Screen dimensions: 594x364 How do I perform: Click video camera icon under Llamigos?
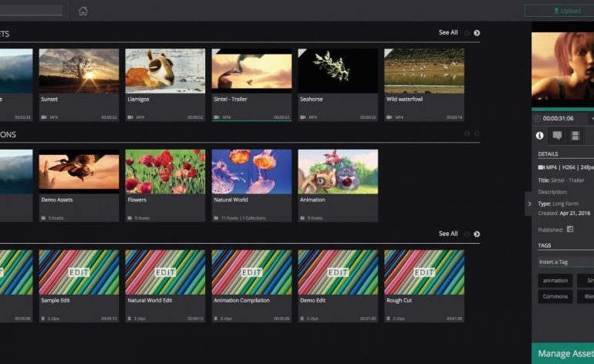pyautogui.click(x=130, y=117)
